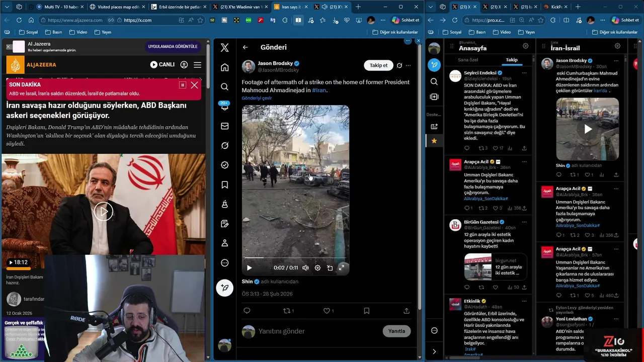Mute the video volume icon
Viewport: 644px width, 362px height.
tap(305, 268)
